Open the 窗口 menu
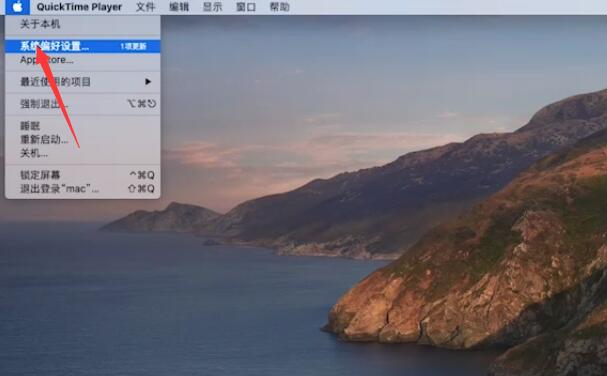Viewport: 607px width, 376px height. click(x=246, y=7)
